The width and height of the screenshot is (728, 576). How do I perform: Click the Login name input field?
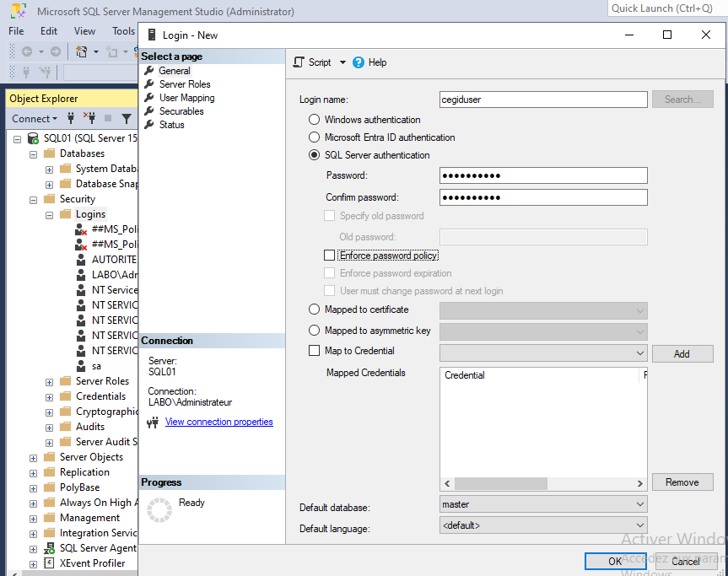[543, 100]
